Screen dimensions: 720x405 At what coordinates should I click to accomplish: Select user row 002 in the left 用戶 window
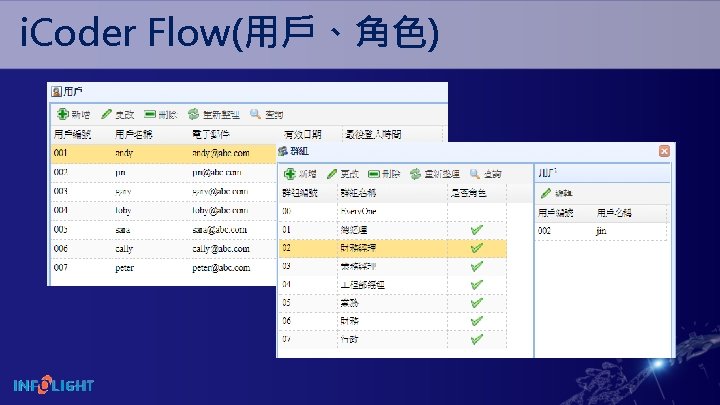[163, 172]
